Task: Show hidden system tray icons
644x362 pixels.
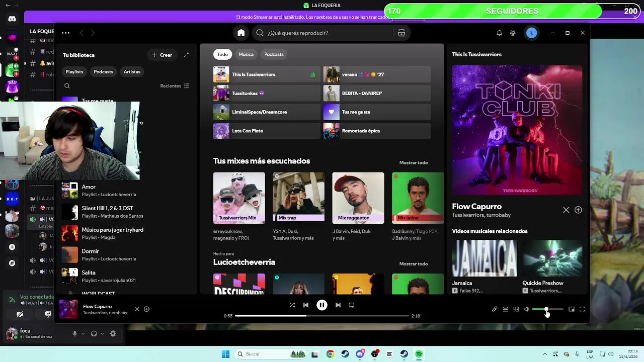Action: point(545,354)
